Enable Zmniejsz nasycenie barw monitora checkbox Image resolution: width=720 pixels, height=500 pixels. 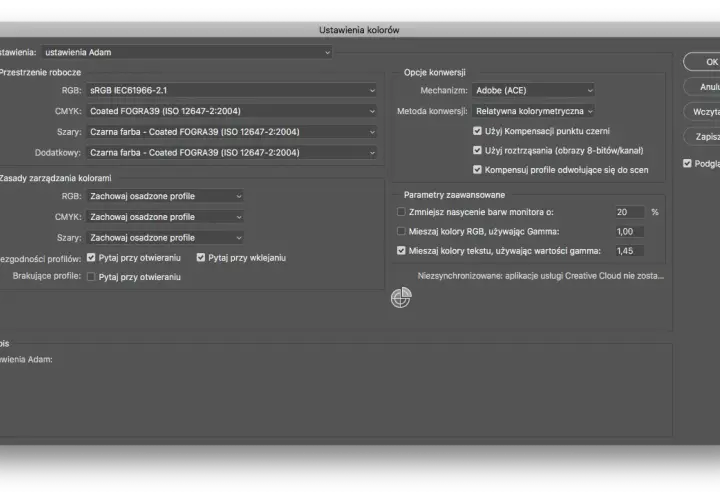click(401, 212)
